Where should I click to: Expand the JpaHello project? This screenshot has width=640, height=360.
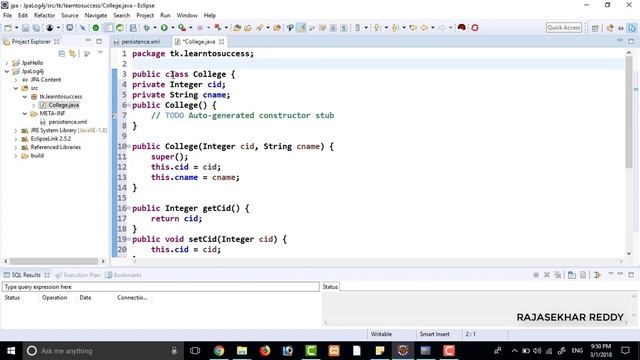[7, 63]
